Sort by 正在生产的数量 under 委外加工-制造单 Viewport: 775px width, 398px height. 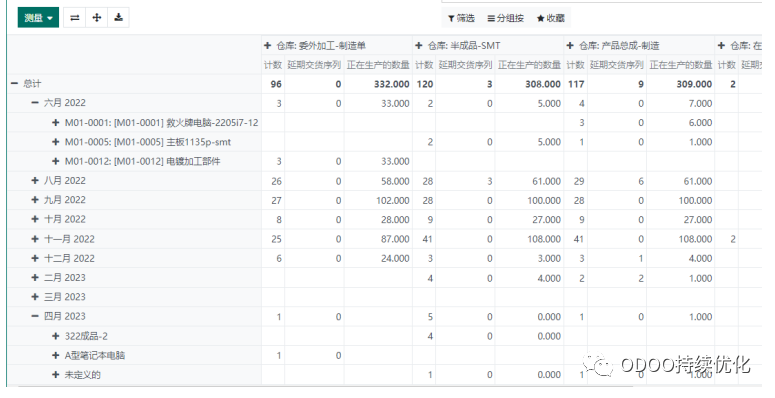pyautogui.click(x=378, y=65)
